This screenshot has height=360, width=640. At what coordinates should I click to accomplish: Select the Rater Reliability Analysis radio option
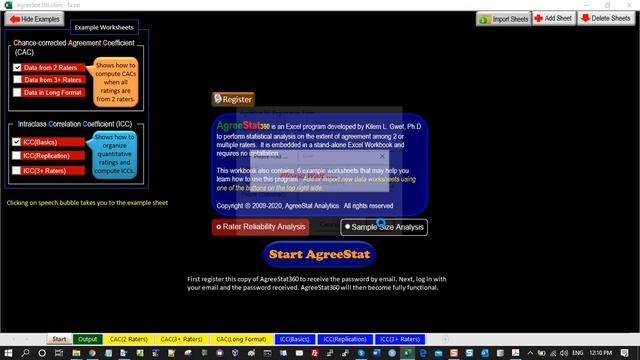point(260,227)
